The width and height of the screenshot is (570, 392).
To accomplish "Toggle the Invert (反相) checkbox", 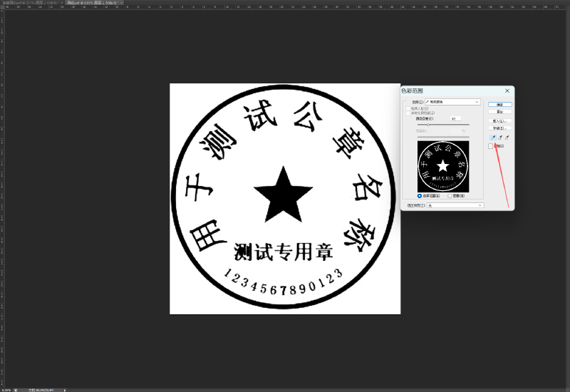I will pos(490,146).
